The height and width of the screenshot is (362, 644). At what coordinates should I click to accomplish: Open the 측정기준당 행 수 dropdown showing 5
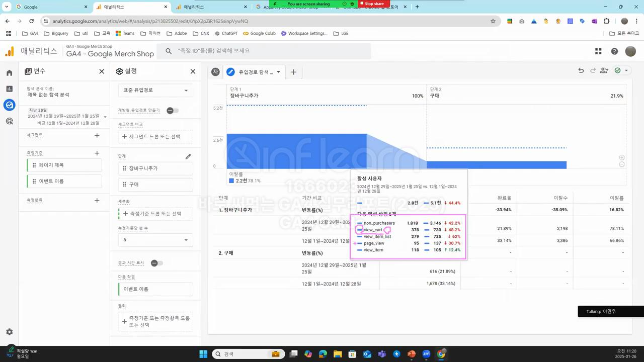(x=155, y=240)
